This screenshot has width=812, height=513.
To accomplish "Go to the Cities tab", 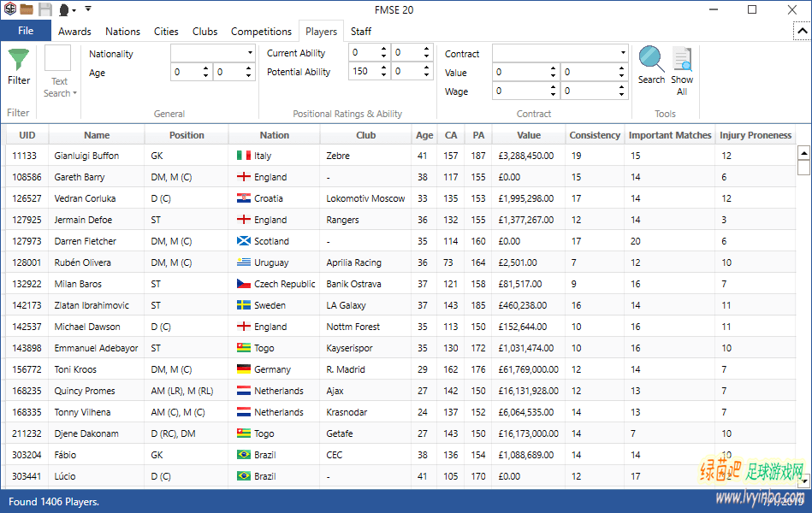I will [x=166, y=32].
